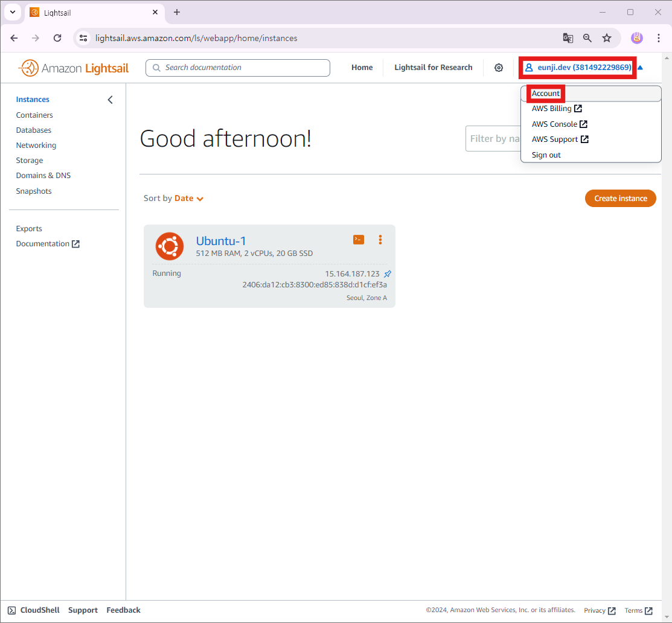The width and height of the screenshot is (672, 623).
Task: Go to Instances in the sidebar
Action: (x=33, y=100)
